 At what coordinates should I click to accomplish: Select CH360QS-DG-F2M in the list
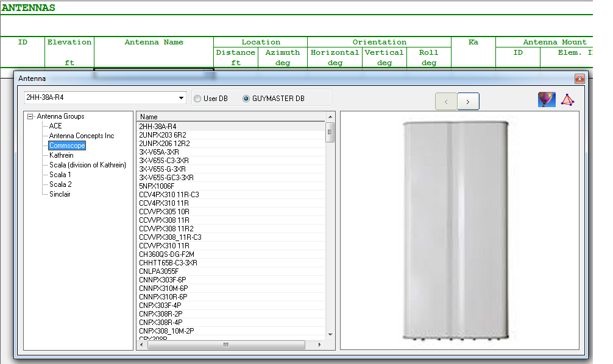click(x=231, y=254)
